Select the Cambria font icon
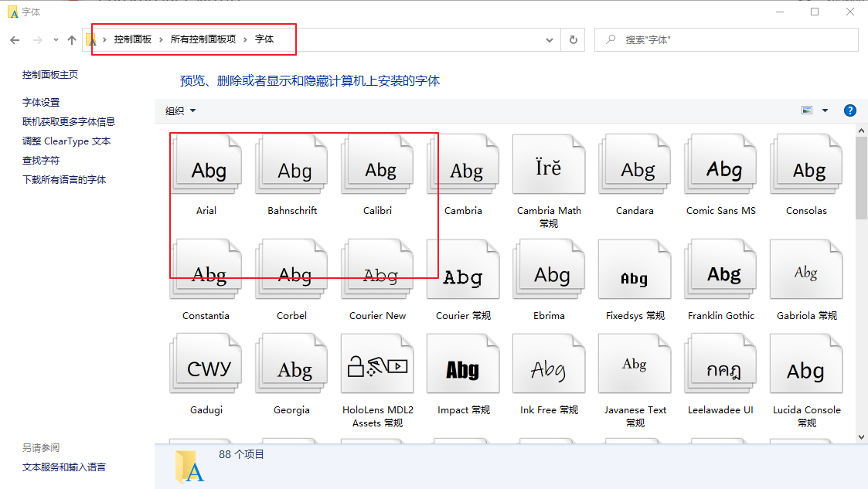The image size is (868, 489). pos(463,165)
